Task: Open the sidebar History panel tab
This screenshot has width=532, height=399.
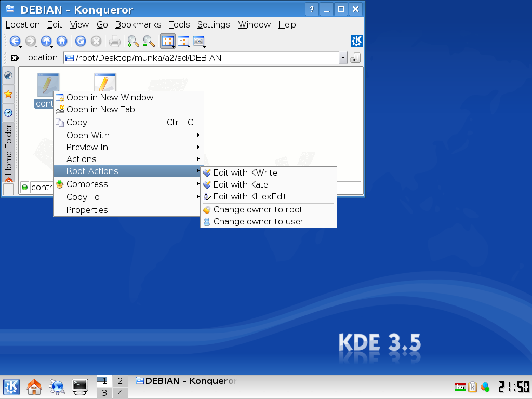Action: [8, 113]
